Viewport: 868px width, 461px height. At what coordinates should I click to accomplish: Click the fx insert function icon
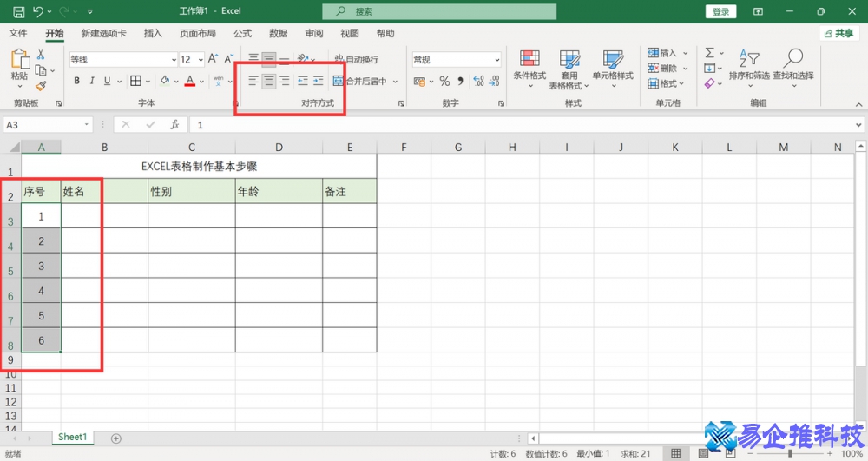(175, 125)
